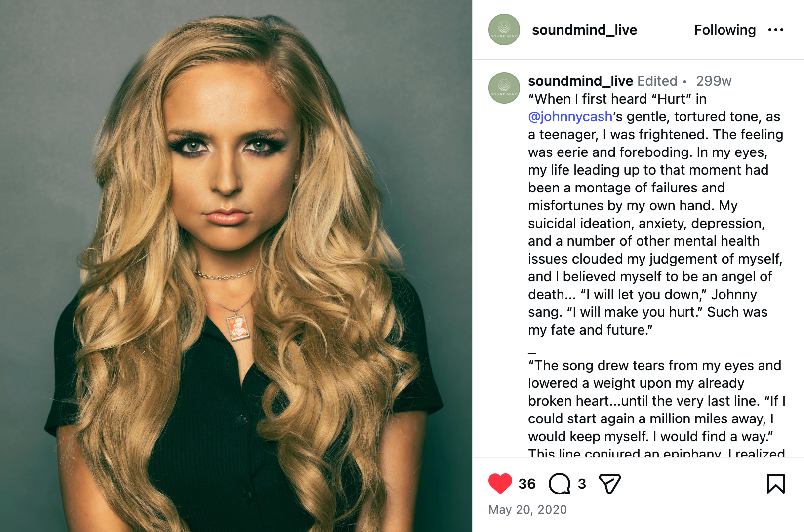Open soundmind_live profile avatar in header

[x=504, y=30]
